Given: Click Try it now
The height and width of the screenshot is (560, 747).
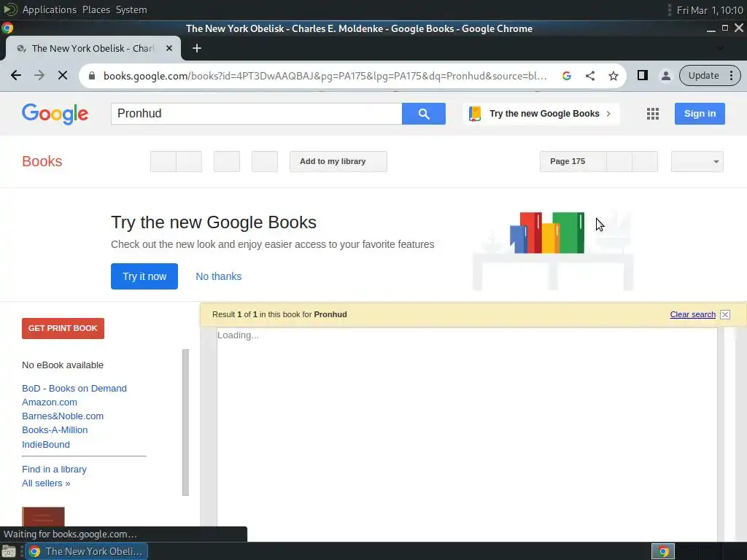Looking at the screenshot, I should [144, 276].
